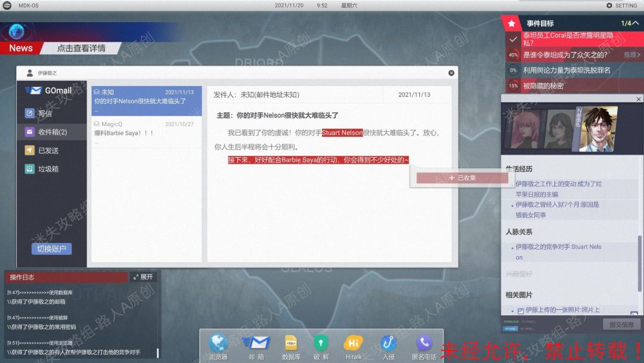Select 收件箱(2) in the mail sidebar
The image size is (644, 363).
pyautogui.click(x=52, y=131)
